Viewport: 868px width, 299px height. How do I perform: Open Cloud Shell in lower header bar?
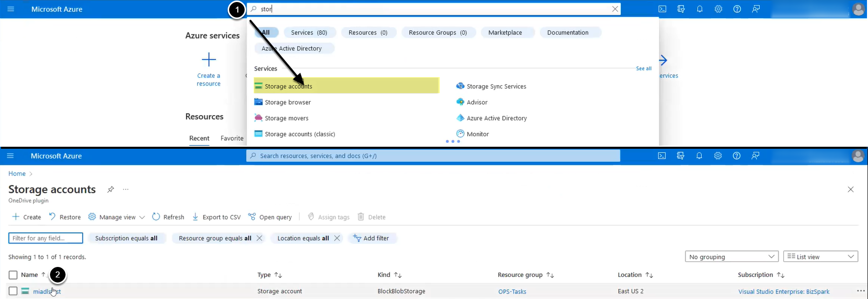click(x=662, y=156)
